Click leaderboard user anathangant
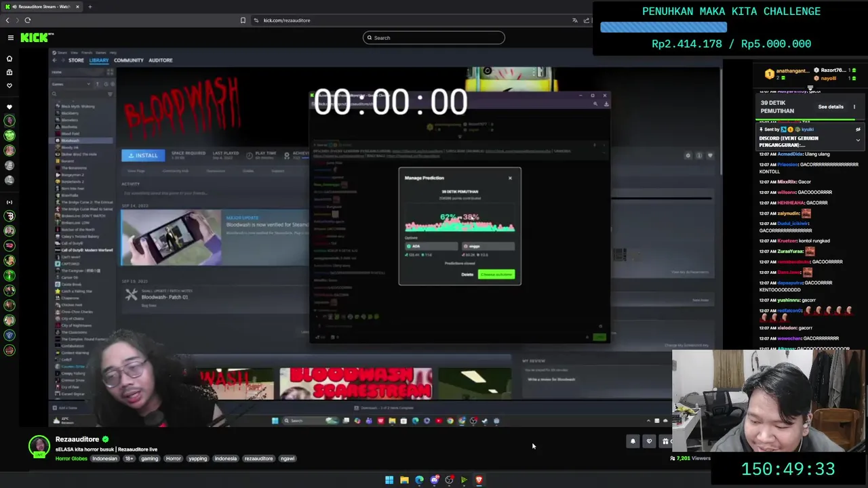The image size is (868, 488). (x=792, y=71)
